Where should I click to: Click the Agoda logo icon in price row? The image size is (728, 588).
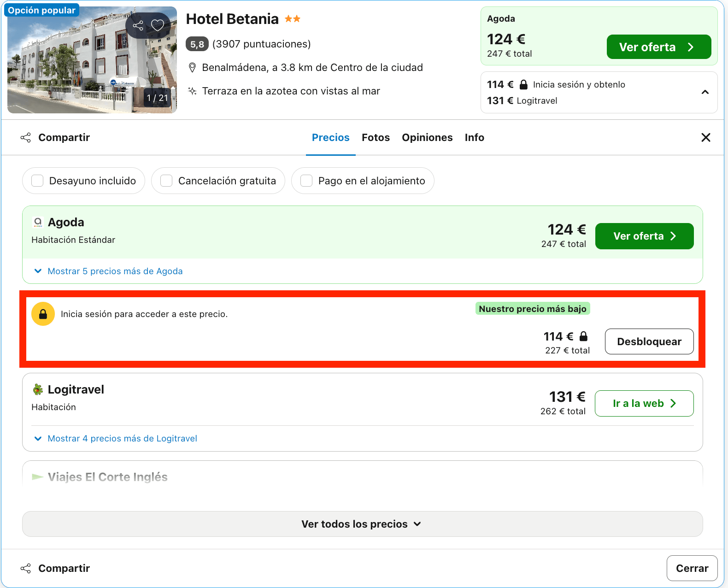(x=38, y=223)
